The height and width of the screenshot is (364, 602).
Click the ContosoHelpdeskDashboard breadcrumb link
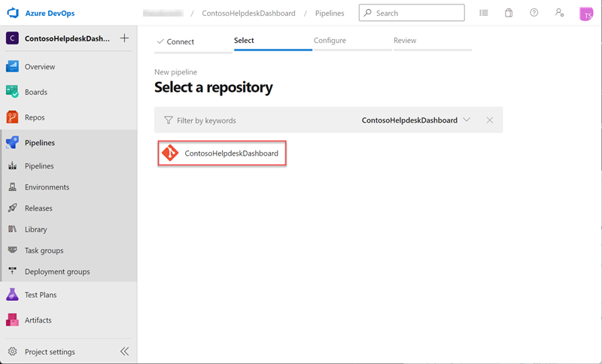(x=249, y=13)
